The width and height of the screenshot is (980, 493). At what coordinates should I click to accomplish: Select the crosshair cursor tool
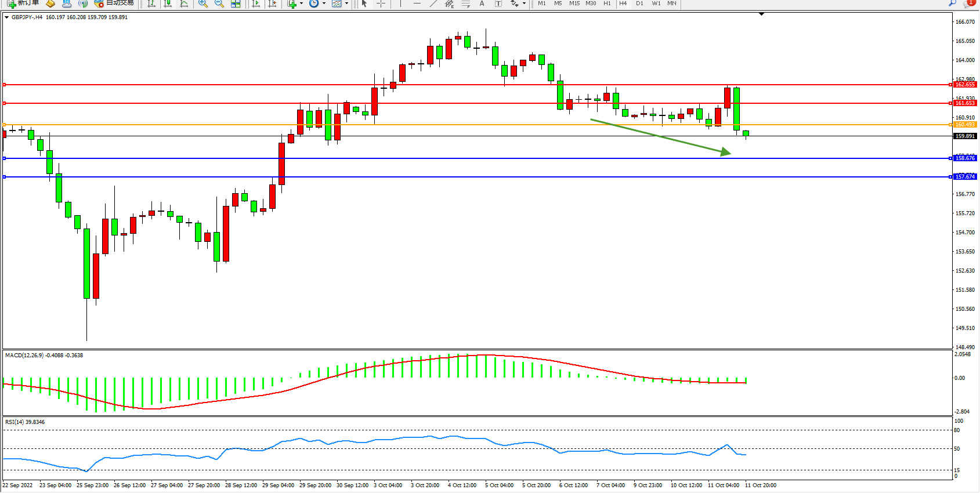[381, 3]
